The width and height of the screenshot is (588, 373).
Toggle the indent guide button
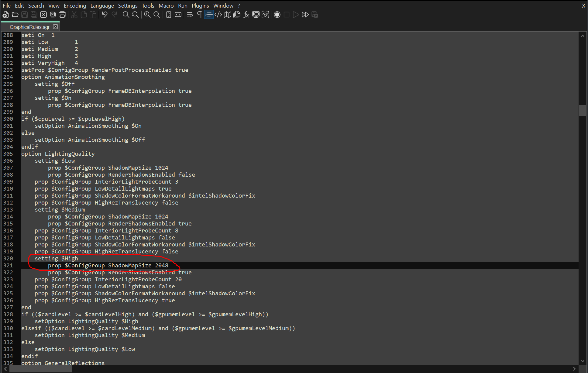[209, 15]
